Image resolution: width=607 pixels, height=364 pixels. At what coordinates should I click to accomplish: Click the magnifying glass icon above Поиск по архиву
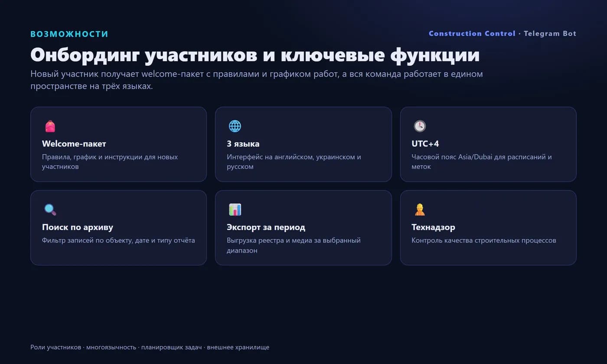(x=50, y=210)
